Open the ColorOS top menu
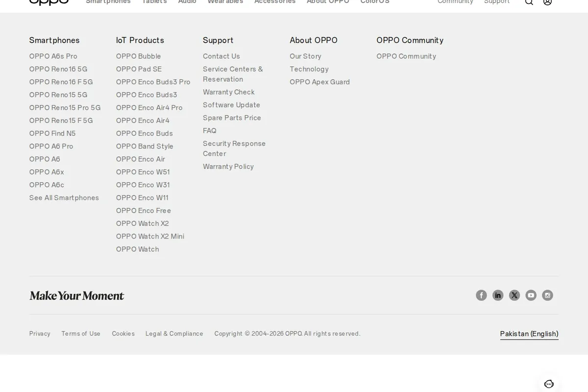Screen dimensions: 588x392 (x=375, y=2)
